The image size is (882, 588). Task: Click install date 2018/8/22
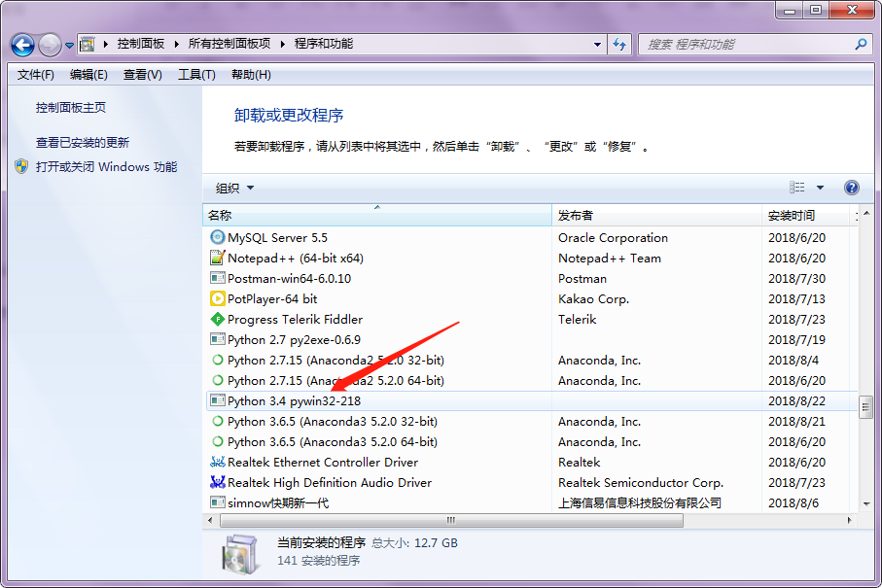pyautogui.click(x=796, y=400)
